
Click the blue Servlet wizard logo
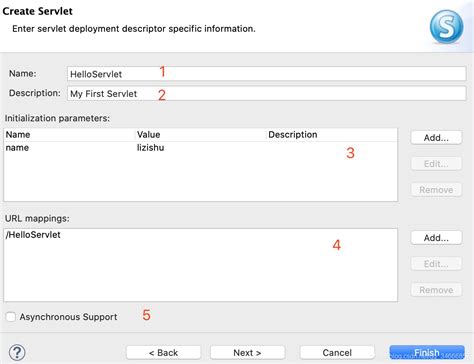point(446,26)
